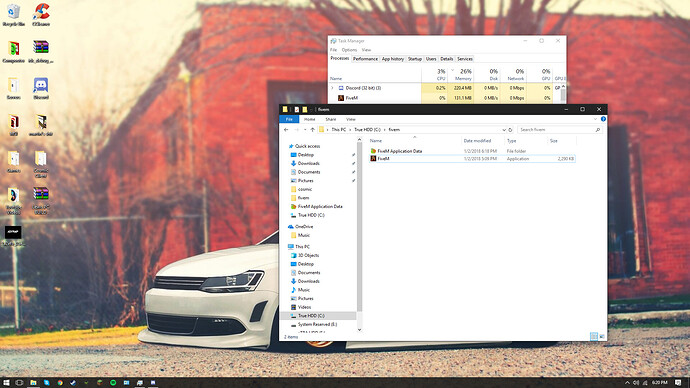Image resolution: width=690 pixels, height=388 pixels.
Task: Switch to large icons view button
Action: 602,337
